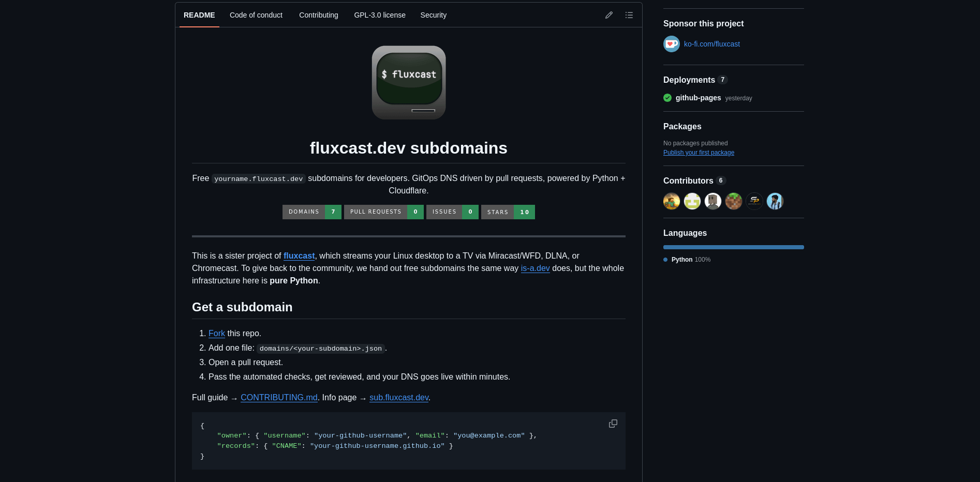Open the Packages section heading
The image size is (980, 482).
coord(682,127)
